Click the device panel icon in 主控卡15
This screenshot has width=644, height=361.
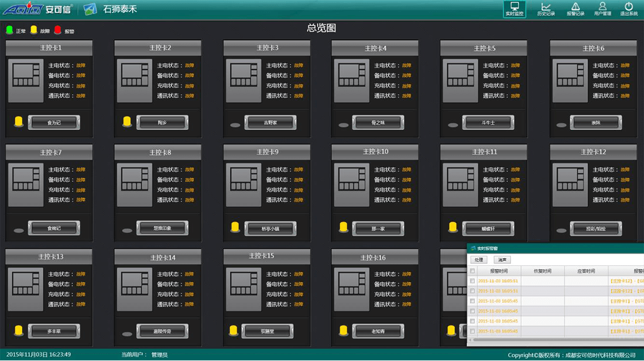pos(244,289)
